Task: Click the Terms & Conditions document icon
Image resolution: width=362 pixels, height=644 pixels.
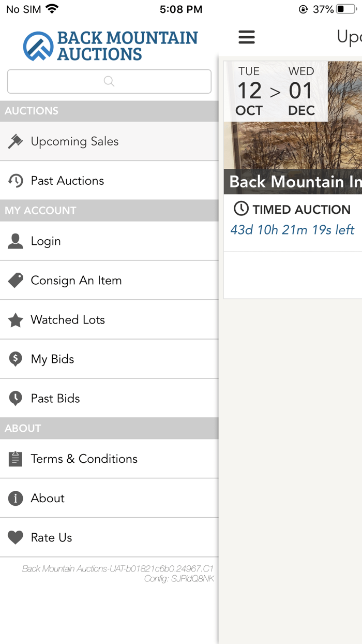Action: (x=16, y=459)
